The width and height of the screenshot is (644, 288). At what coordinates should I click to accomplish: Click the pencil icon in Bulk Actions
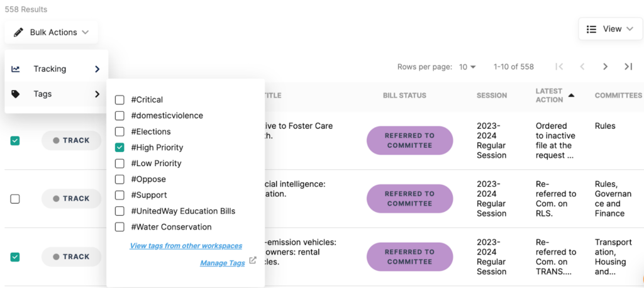pyautogui.click(x=18, y=32)
